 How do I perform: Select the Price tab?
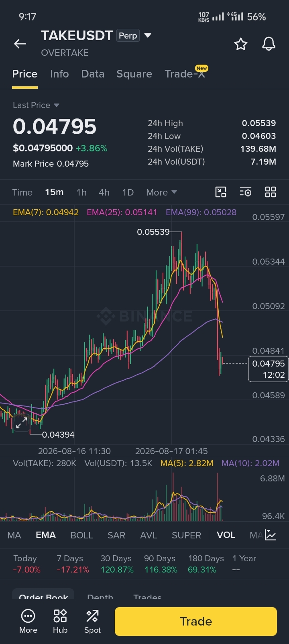25,74
